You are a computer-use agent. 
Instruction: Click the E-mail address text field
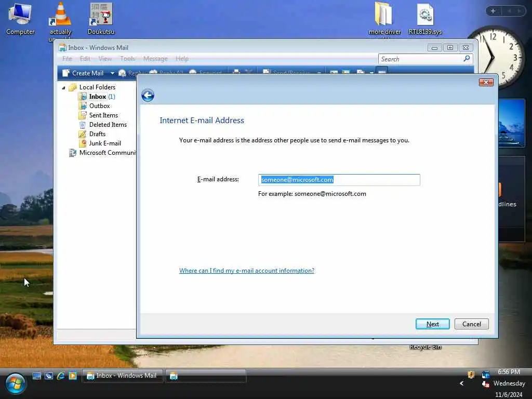(x=339, y=180)
